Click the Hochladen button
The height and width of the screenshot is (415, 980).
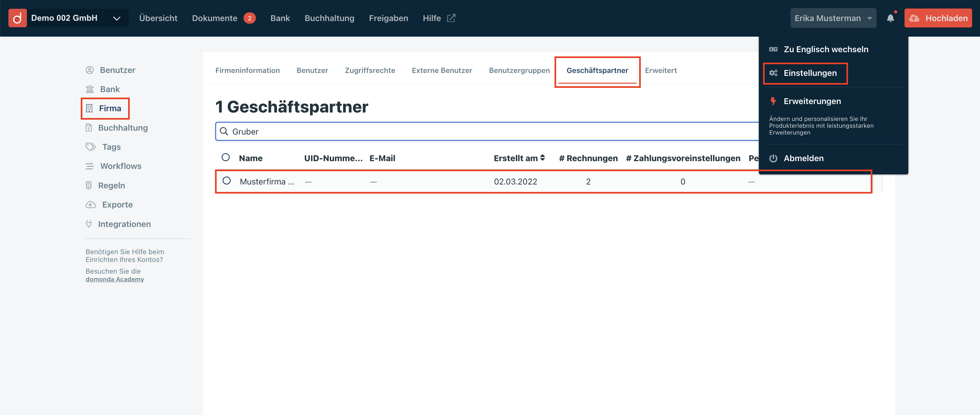938,18
